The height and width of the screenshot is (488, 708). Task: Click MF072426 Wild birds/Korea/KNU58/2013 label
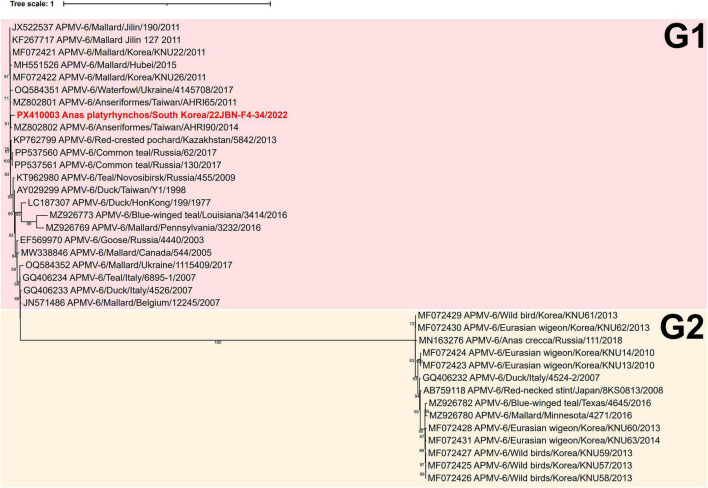[530, 478]
